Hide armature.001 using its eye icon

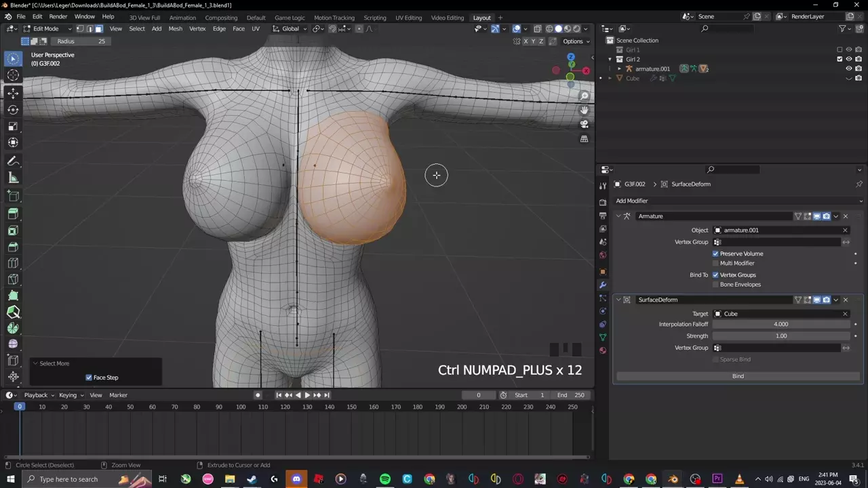848,68
